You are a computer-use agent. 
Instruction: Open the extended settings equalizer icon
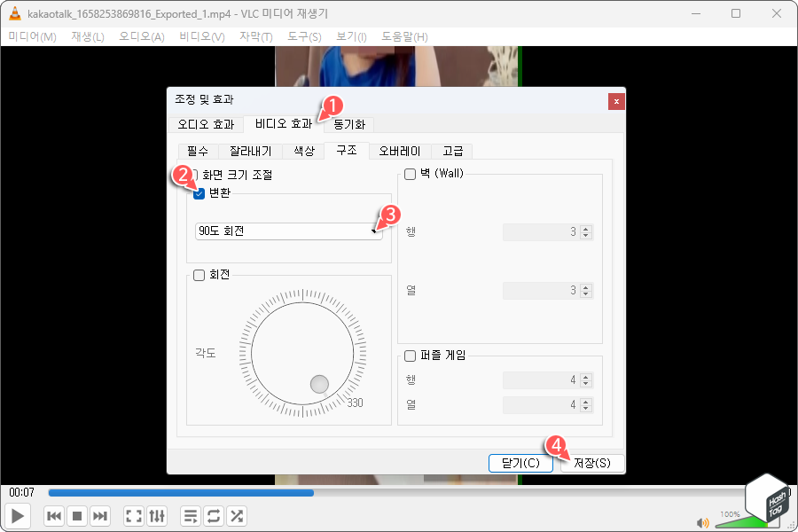157,515
